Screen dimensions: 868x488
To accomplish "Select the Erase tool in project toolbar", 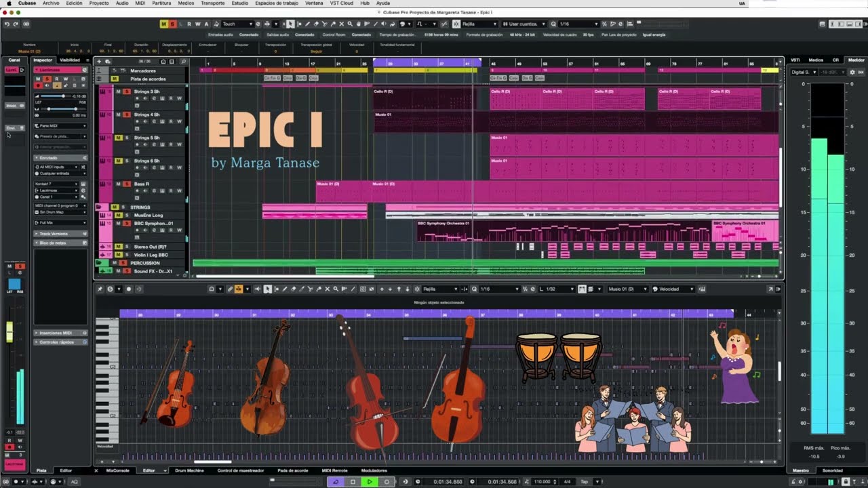I will pos(315,24).
